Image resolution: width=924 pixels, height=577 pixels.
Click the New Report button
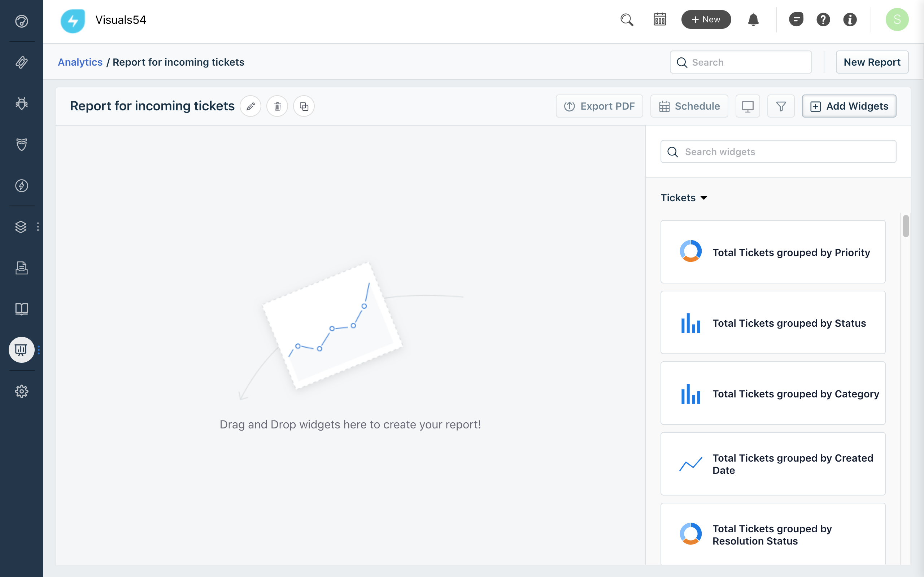pos(872,62)
